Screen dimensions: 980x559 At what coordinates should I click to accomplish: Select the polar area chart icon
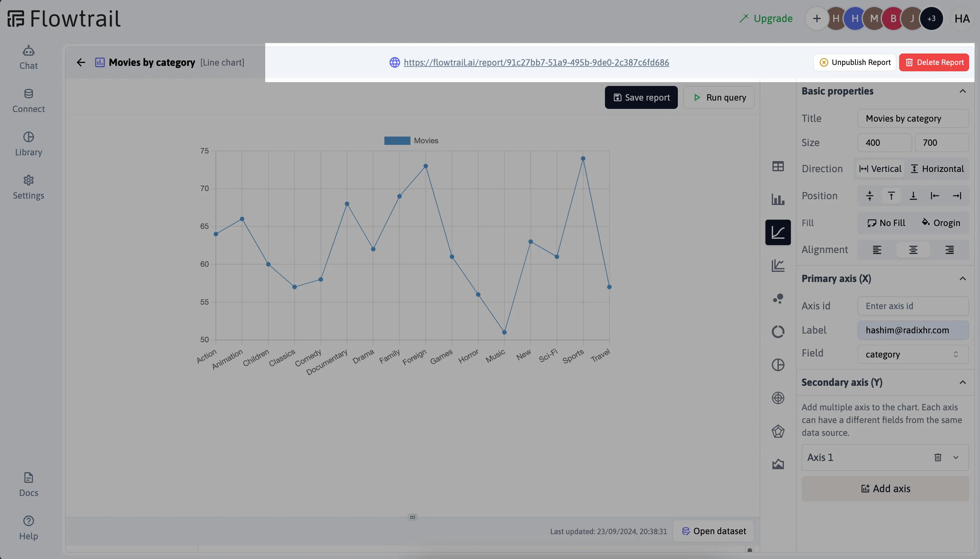click(778, 398)
